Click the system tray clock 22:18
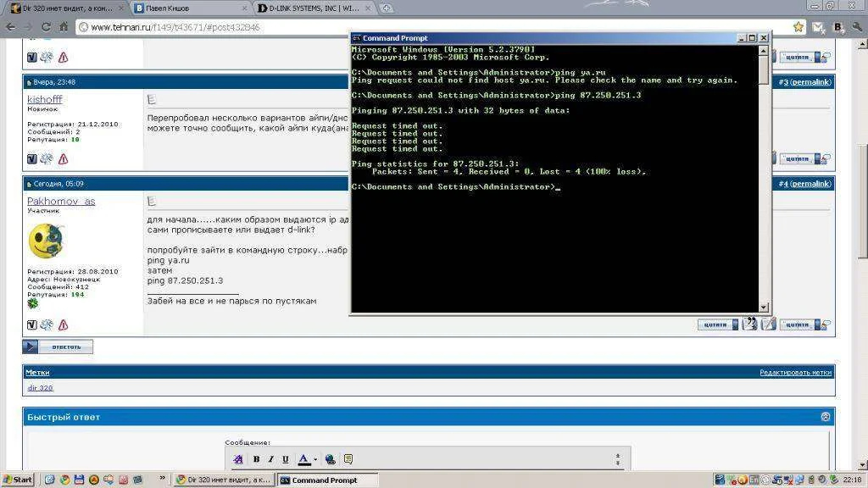Viewport: 868px width, 488px height. pos(853,480)
